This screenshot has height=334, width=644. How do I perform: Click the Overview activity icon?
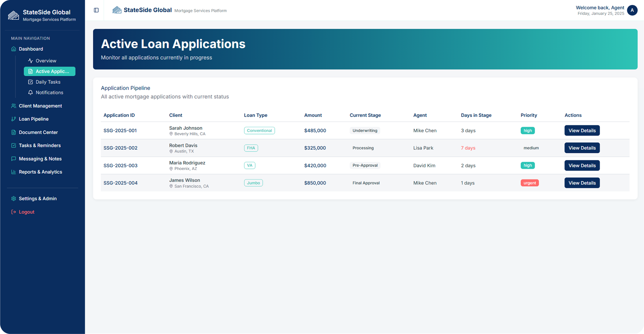[x=31, y=61]
